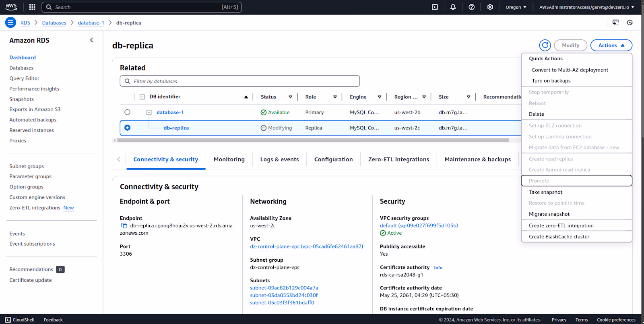This screenshot has width=644, height=324.
Task: Open default security group link
Action: (419, 226)
